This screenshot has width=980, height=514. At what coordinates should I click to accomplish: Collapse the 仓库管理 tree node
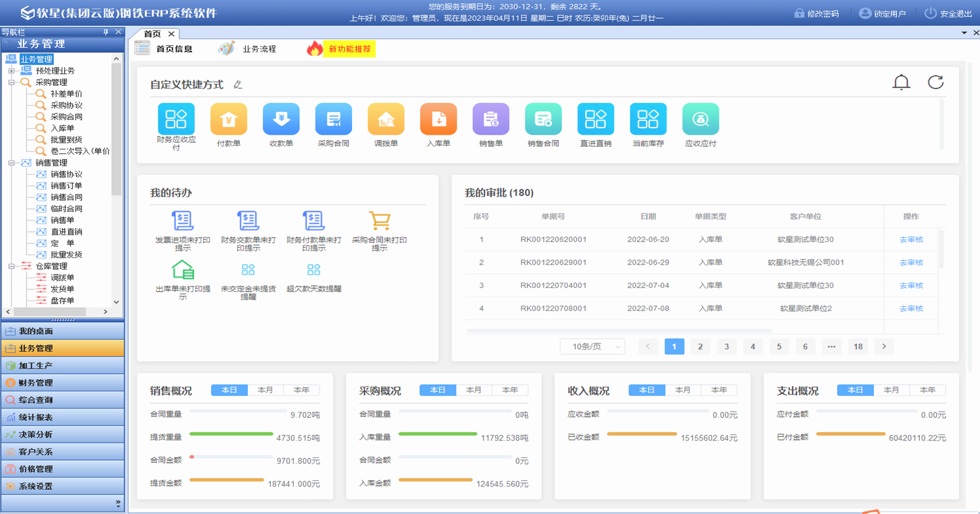click(x=11, y=266)
